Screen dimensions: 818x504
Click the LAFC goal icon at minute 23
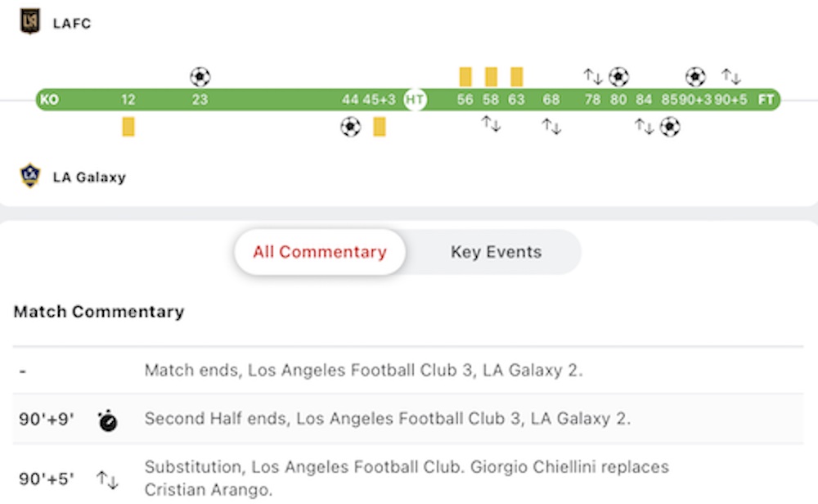(200, 77)
